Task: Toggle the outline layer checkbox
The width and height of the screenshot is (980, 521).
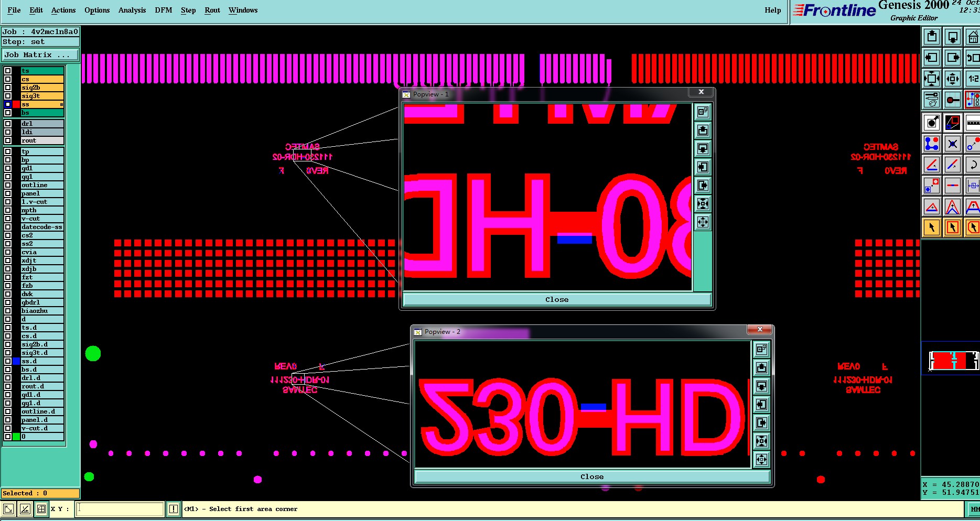Action: (8, 185)
